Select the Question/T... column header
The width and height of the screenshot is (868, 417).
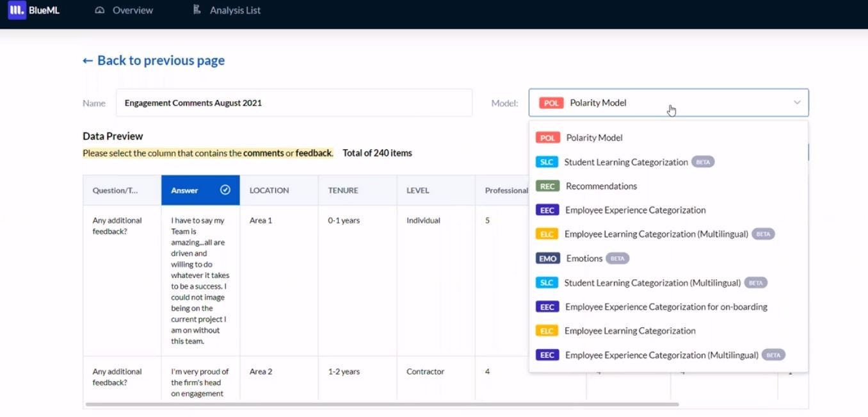122,190
